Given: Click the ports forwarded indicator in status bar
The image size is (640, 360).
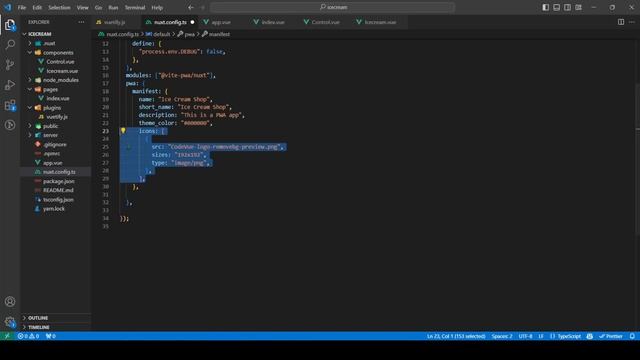Looking at the screenshot, I should (51, 336).
